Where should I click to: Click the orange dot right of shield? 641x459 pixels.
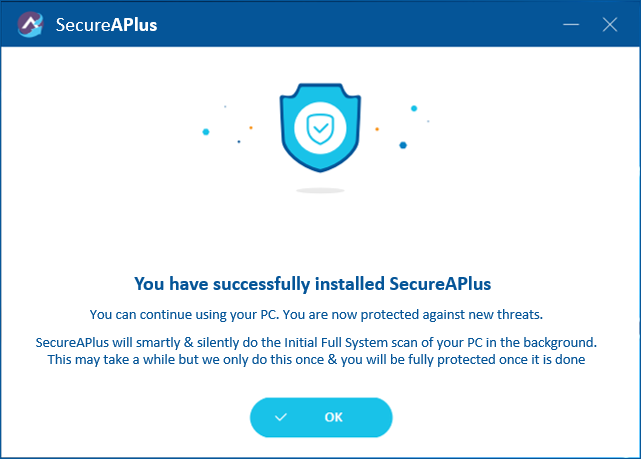click(377, 129)
